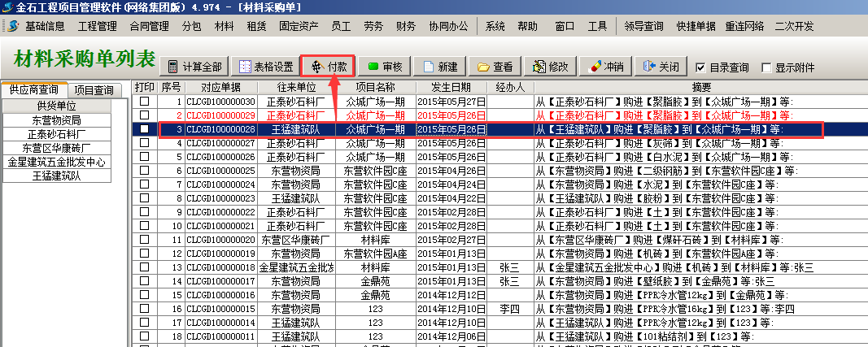
Task: Click 金鼎苑 project cell in row 14
Action: (375, 281)
